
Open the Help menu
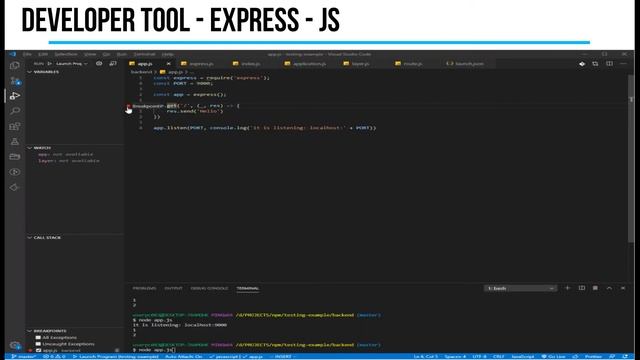pyautogui.click(x=167, y=54)
